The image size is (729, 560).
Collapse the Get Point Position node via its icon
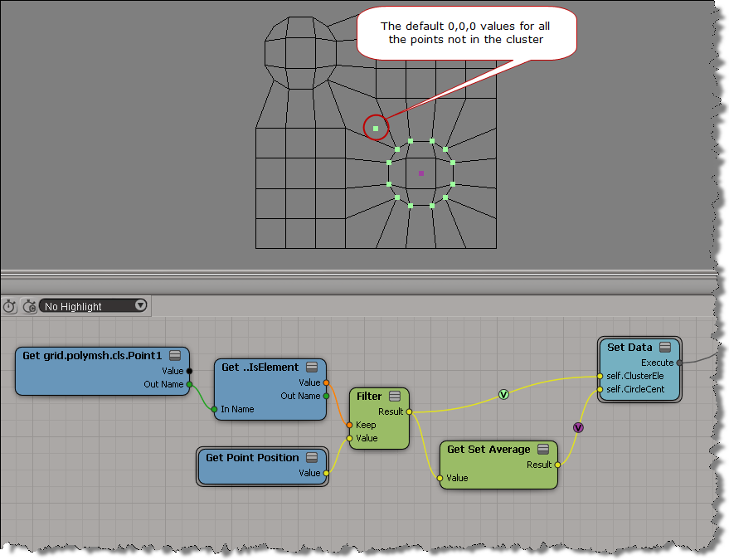point(313,457)
